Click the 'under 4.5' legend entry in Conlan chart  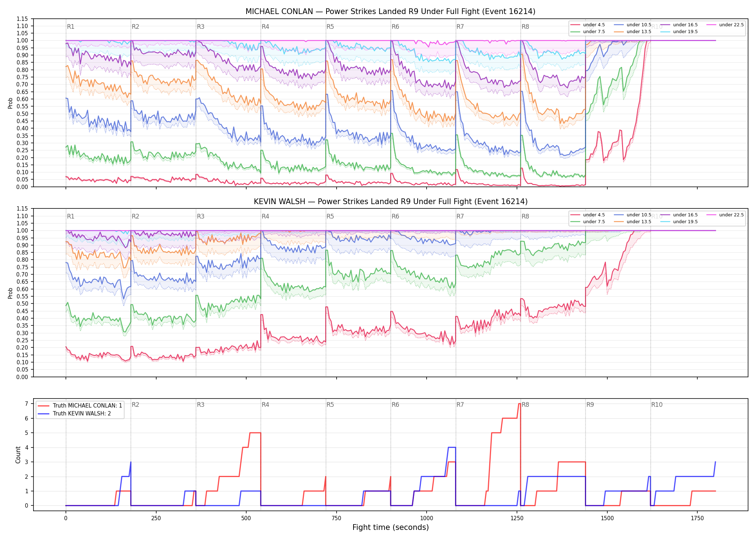pos(588,25)
